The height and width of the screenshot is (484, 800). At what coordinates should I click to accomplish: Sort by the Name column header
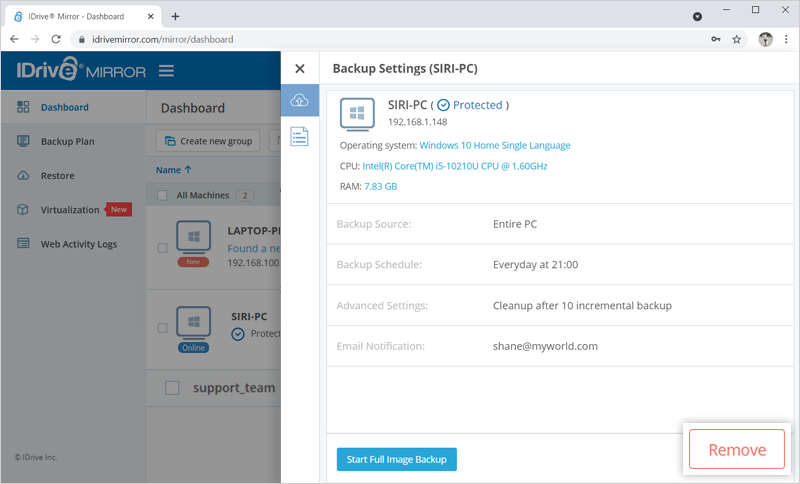(173, 170)
